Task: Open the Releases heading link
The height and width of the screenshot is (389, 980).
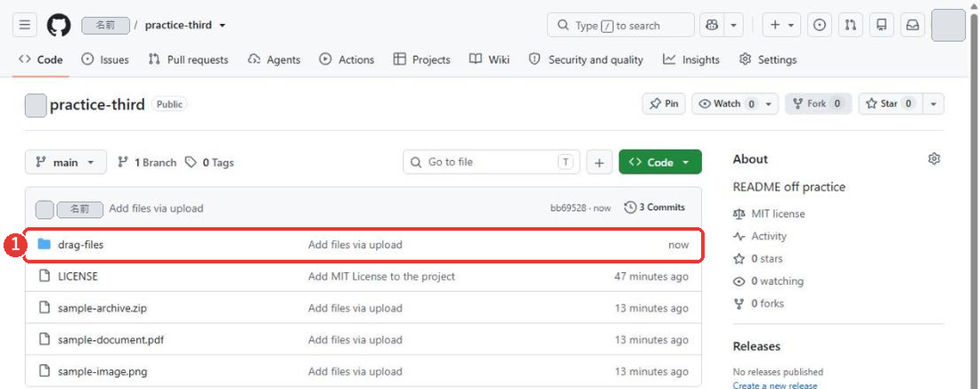Action: pyautogui.click(x=756, y=346)
